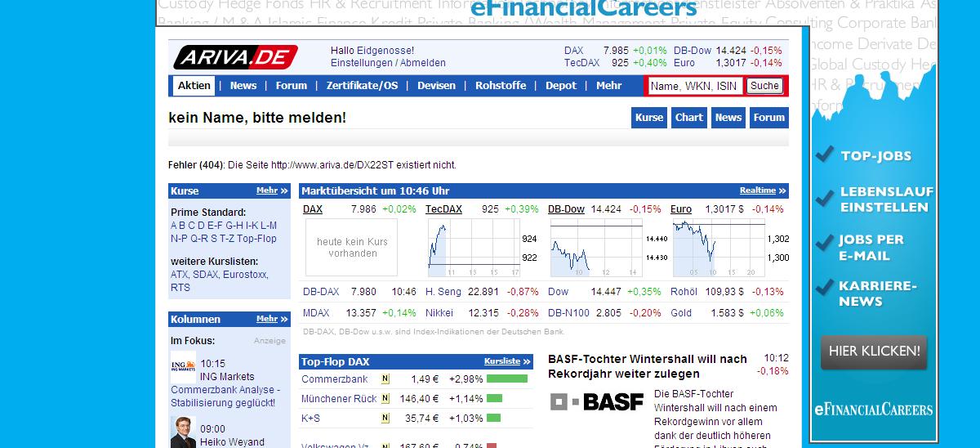
Task: Click the N news icon beside K+S
Action: pos(385,419)
